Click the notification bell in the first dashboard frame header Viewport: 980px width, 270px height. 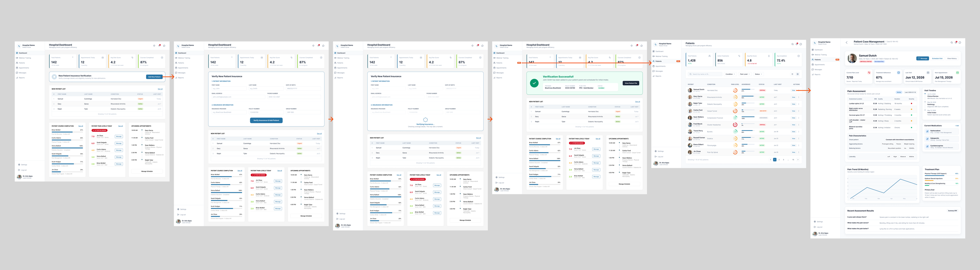point(160,45)
